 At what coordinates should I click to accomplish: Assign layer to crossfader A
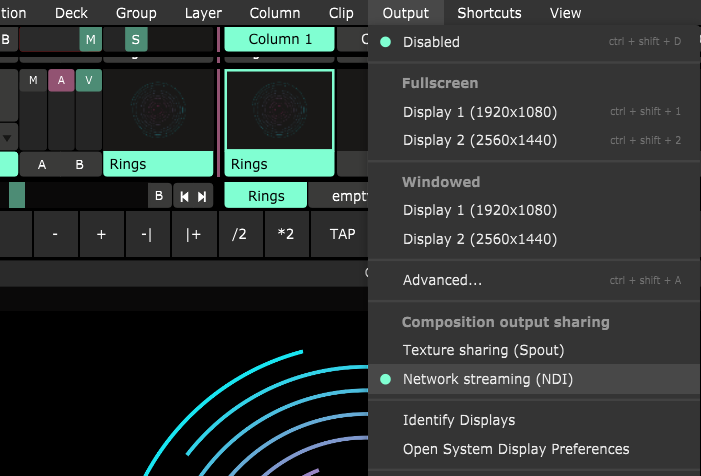42,164
